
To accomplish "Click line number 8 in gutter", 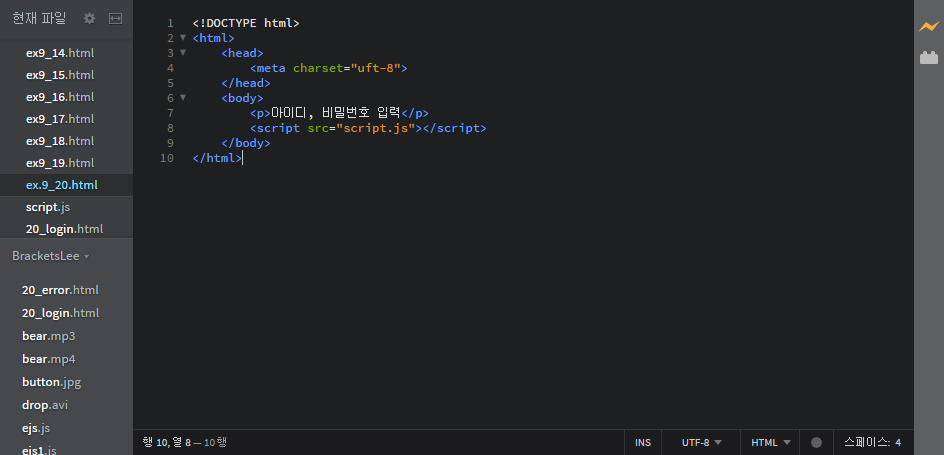I will click(x=170, y=128).
